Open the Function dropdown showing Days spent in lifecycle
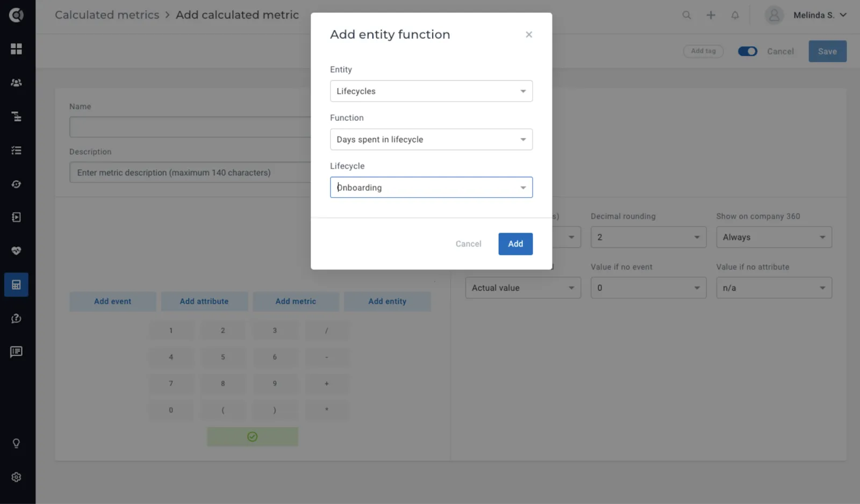This screenshot has height=504, width=860. (x=431, y=140)
